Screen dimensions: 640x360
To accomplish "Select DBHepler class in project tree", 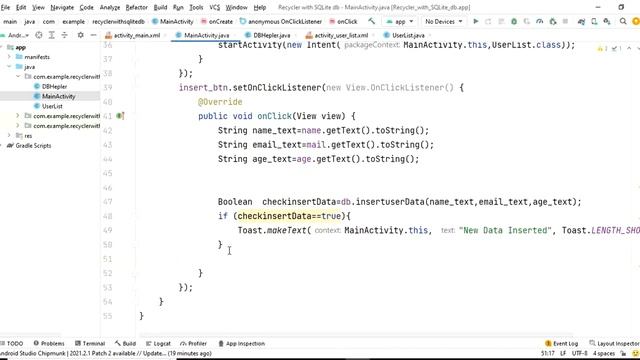I will tap(50, 86).
